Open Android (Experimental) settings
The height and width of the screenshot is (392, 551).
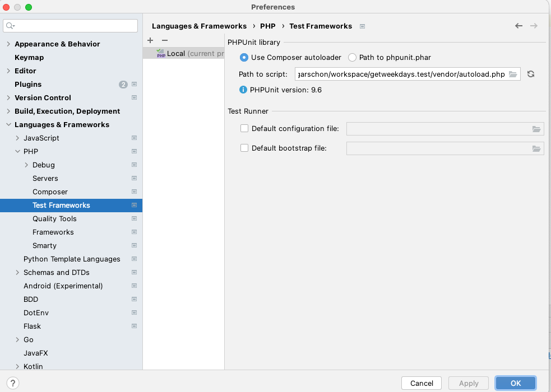coord(63,286)
